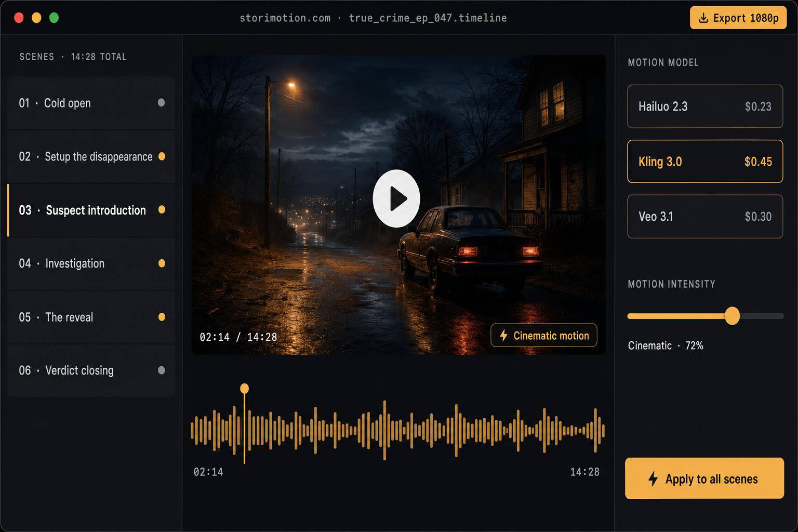Screen dimensions: 798x532
Task: Choose the Kling 3.0 motion model
Action: pos(705,162)
